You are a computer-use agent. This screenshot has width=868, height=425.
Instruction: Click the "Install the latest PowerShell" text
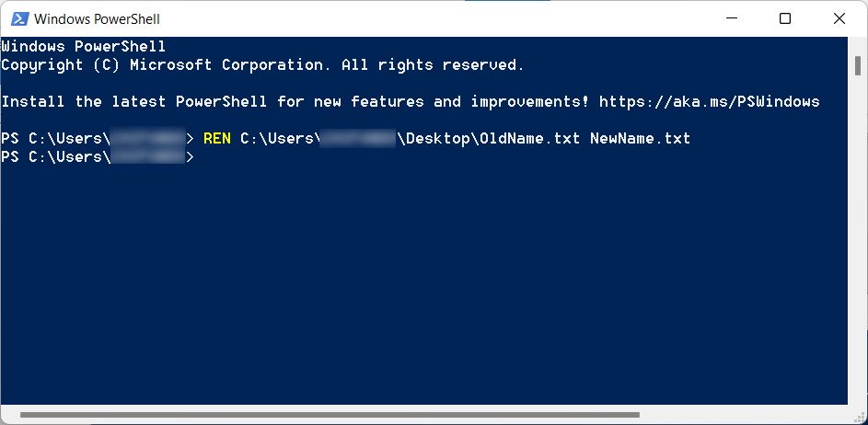tap(133, 101)
